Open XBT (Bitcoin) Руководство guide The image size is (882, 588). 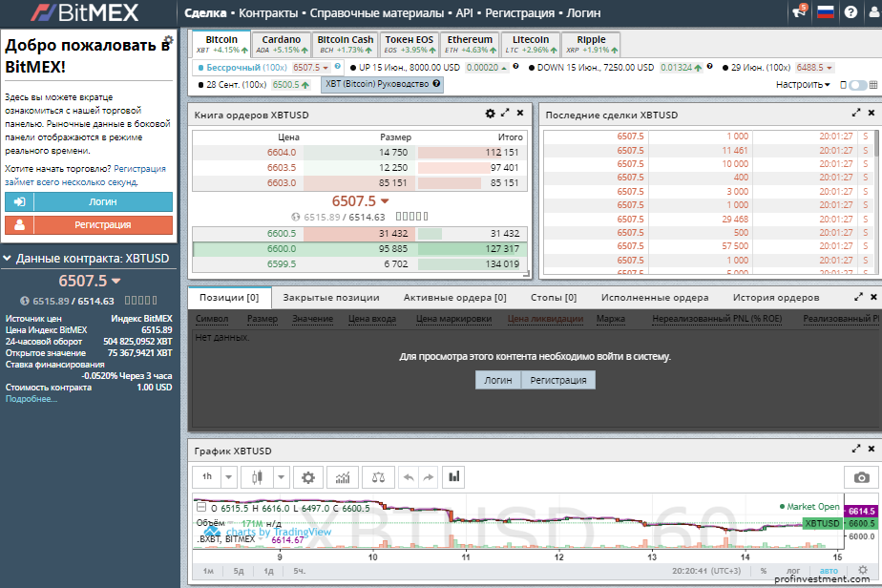(382, 84)
